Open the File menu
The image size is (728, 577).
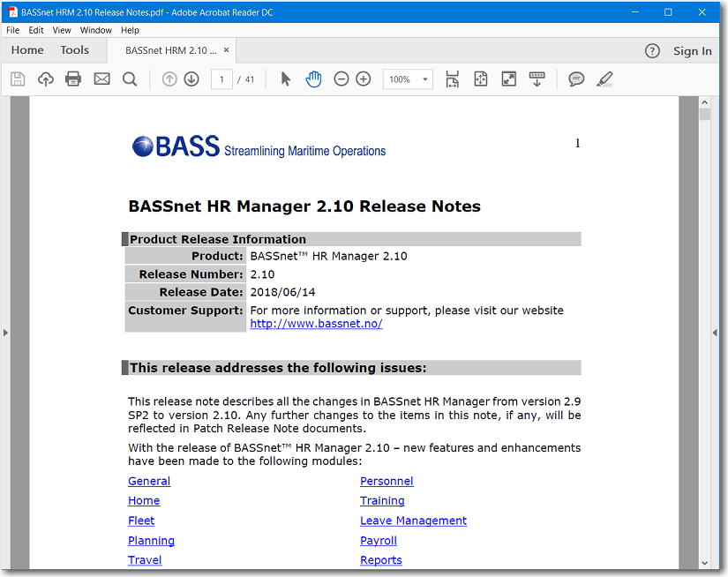click(x=13, y=30)
